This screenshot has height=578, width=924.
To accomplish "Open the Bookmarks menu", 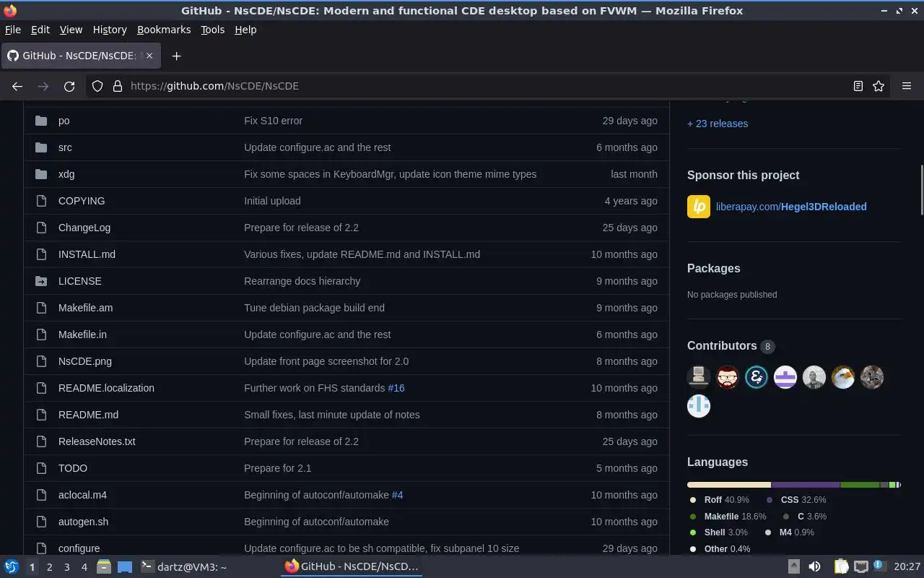I will click(x=164, y=30).
